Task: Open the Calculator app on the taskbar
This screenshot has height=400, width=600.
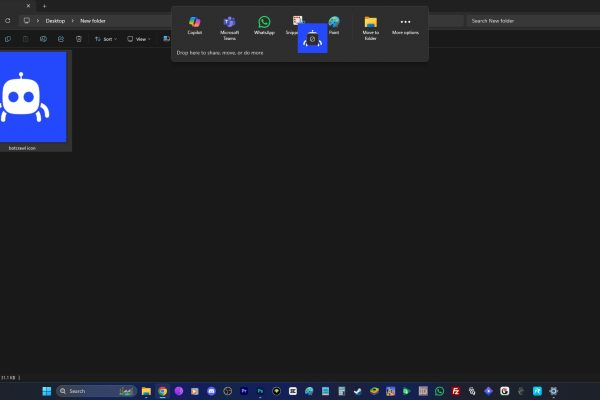Action: tap(342, 391)
